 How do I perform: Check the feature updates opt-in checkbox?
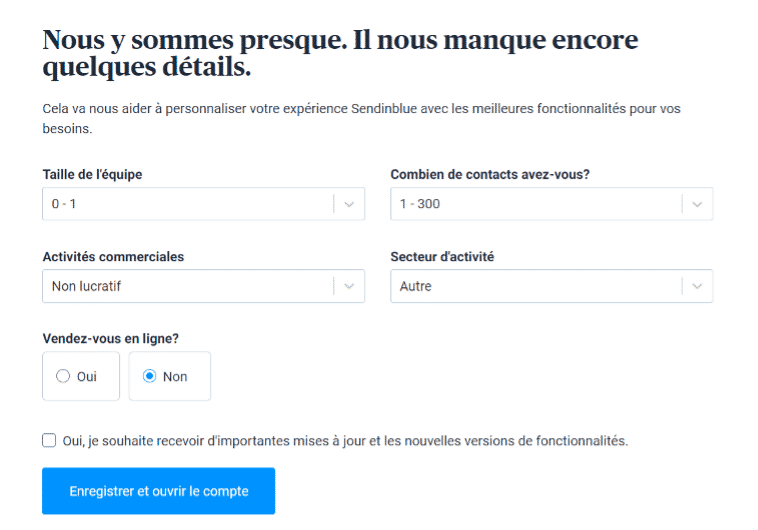[x=50, y=440]
